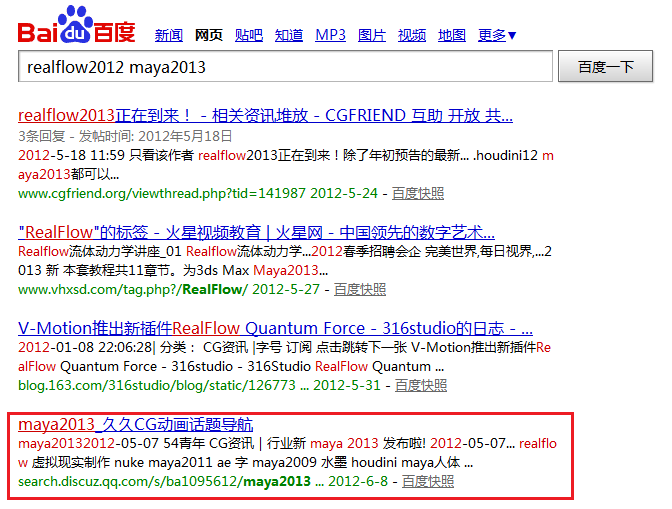This screenshot has height=509, width=672.
Task: Click snippet '2012-01-08 22:06:28| 分类： CG资讯'
Action: [x=133, y=347]
